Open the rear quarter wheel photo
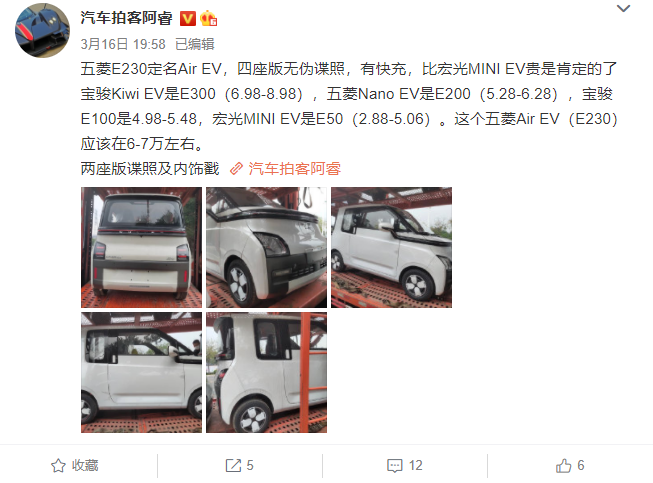Image resolution: width=653 pixels, height=483 pixels. (x=267, y=373)
